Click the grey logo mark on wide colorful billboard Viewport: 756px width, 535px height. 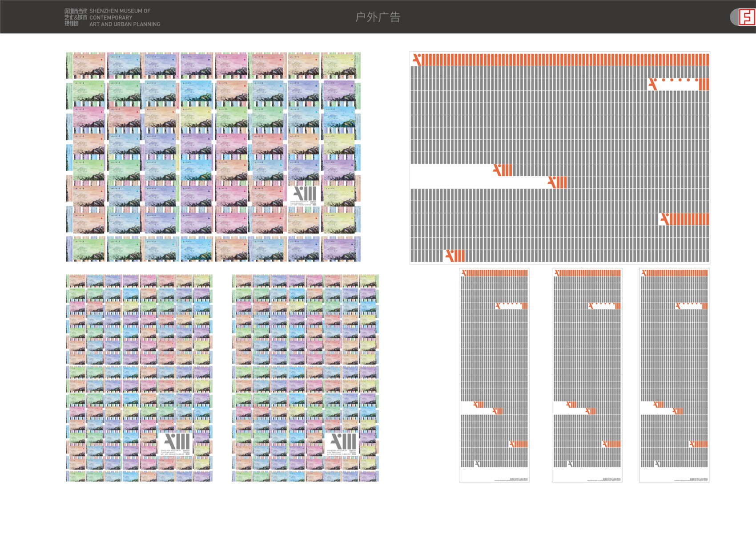(305, 194)
